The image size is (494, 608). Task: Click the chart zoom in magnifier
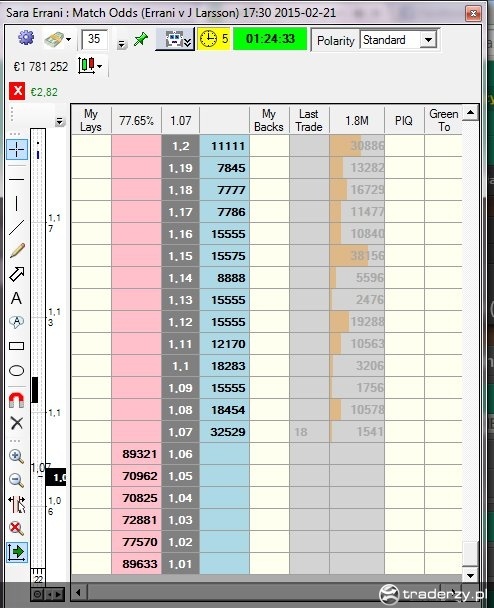click(x=16, y=456)
